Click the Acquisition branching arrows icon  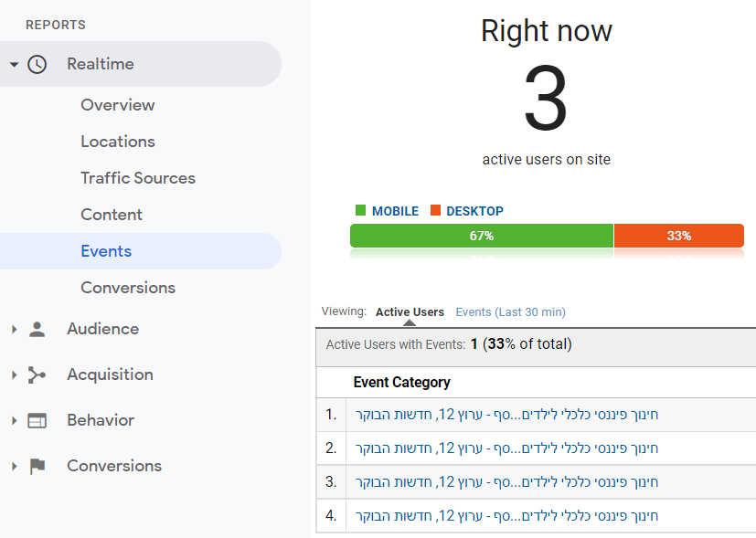coord(37,374)
